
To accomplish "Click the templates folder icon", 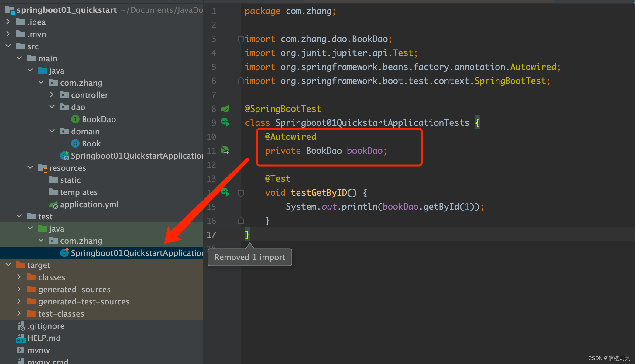I will (x=53, y=192).
